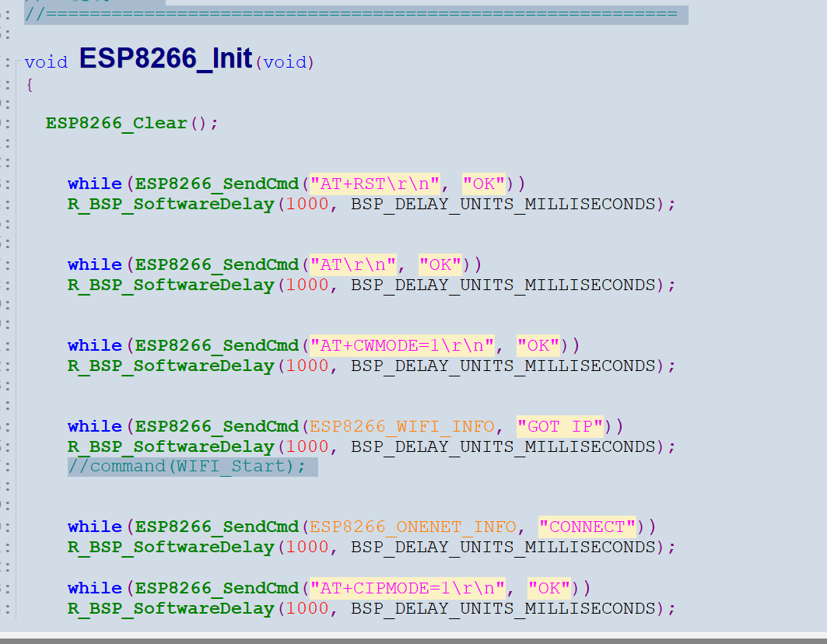Click the while keyword on the AT+RST line
This screenshot has width=827, height=644.
click(95, 184)
